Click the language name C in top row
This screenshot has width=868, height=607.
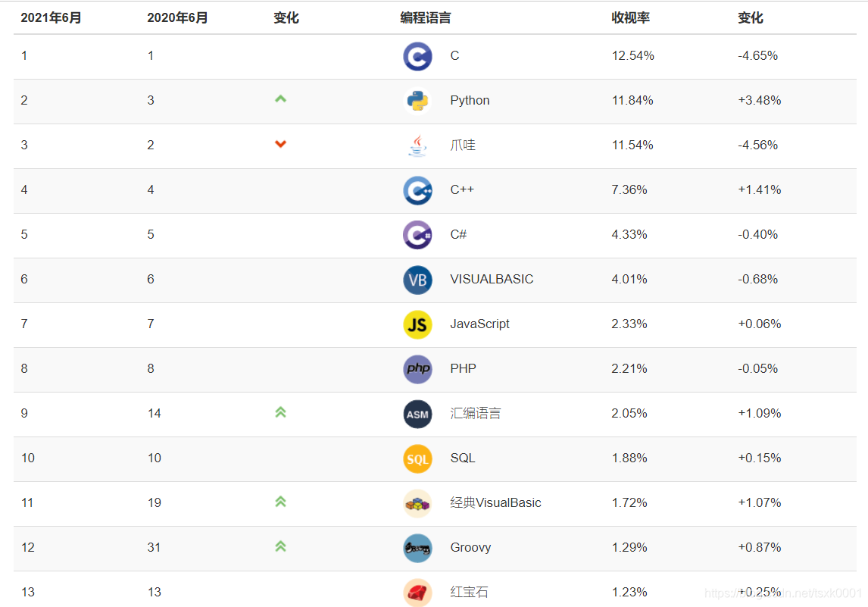454,56
